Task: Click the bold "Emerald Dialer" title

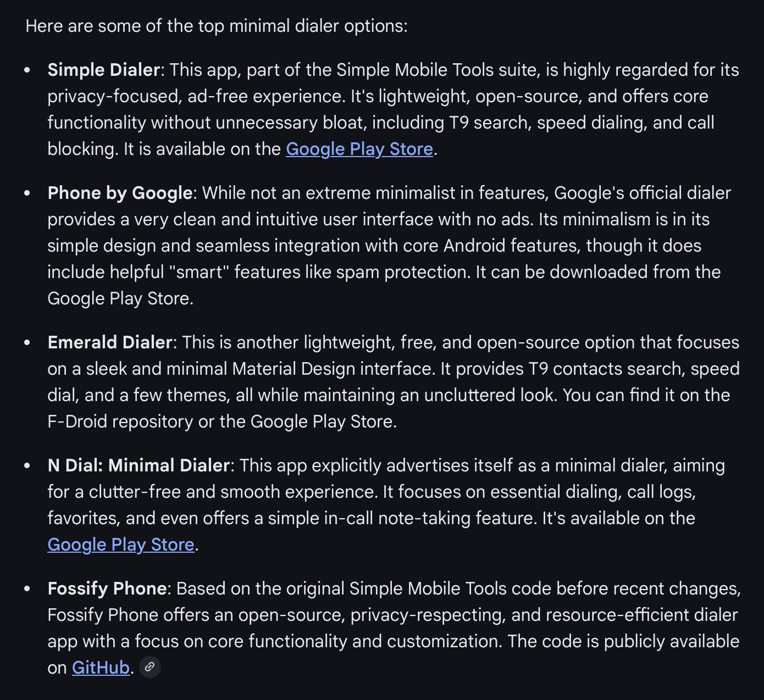Action: [x=110, y=342]
